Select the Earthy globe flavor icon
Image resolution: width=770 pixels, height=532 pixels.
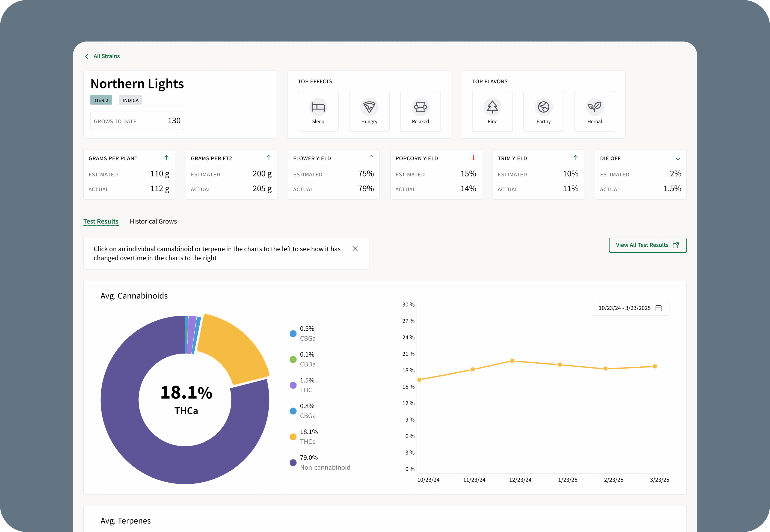click(x=543, y=107)
